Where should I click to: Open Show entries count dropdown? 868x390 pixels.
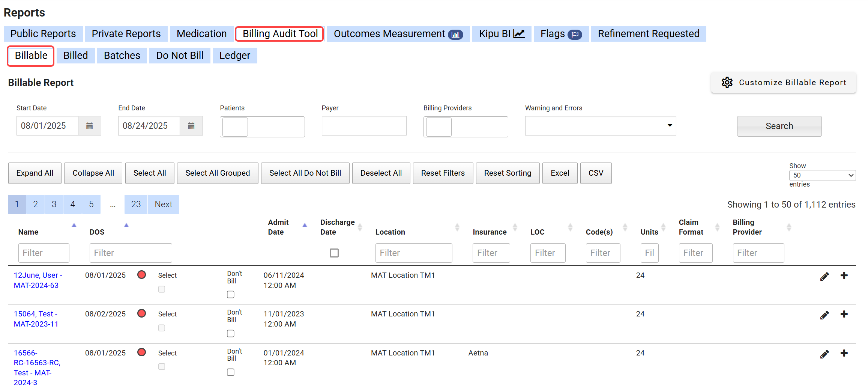[822, 175]
